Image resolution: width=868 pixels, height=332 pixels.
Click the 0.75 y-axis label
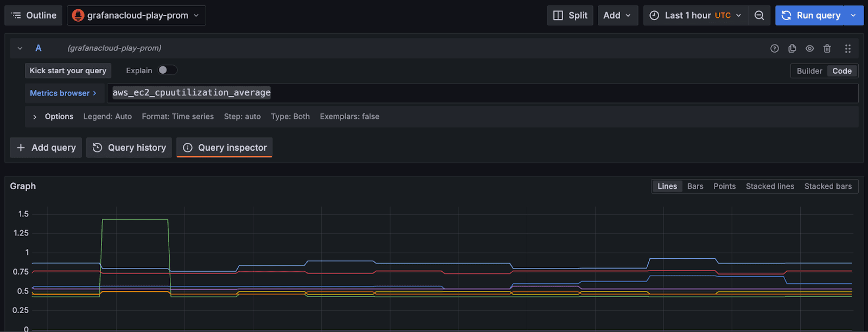(21, 272)
